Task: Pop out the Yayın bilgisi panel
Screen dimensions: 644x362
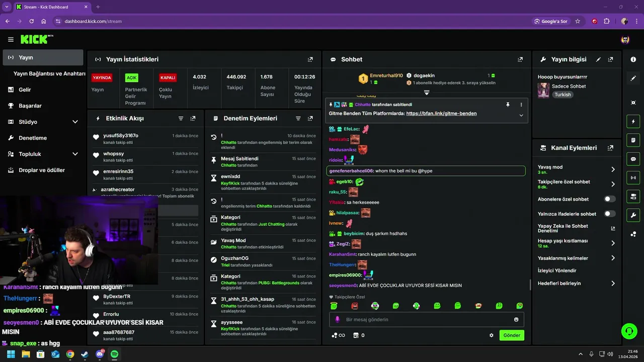Action: click(610, 59)
